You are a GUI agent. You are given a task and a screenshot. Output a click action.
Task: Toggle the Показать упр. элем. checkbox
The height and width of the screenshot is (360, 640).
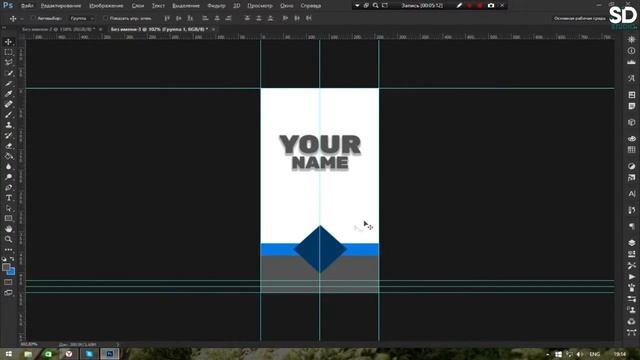105,18
